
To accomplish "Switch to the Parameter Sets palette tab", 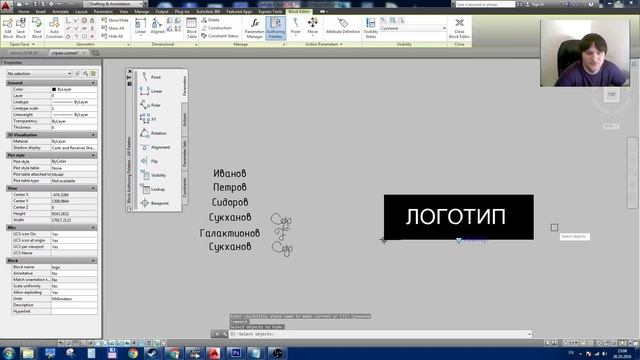I will point(184,153).
